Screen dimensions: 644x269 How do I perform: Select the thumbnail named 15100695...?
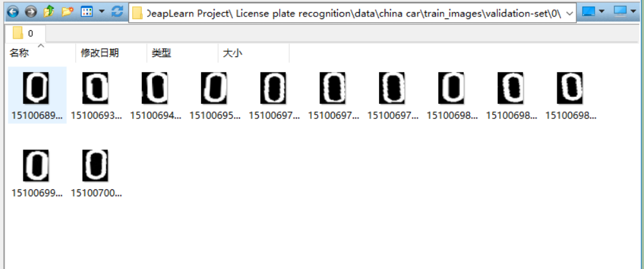pyautogui.click(x=215, y=95)
